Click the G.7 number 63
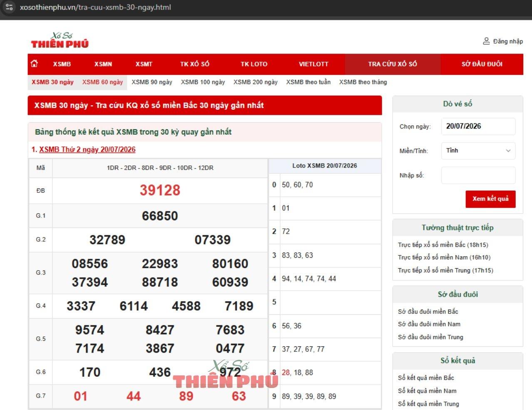532x410 pixels. pos(239,396)
